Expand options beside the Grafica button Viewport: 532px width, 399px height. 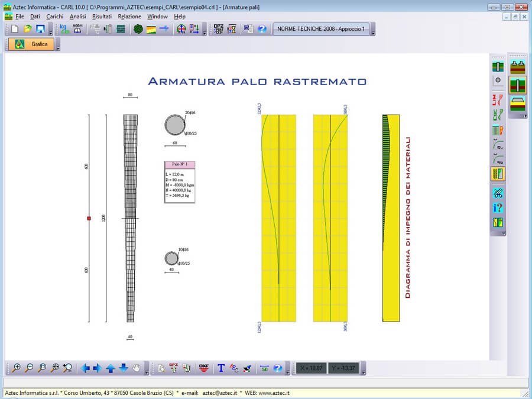point(58,48)
